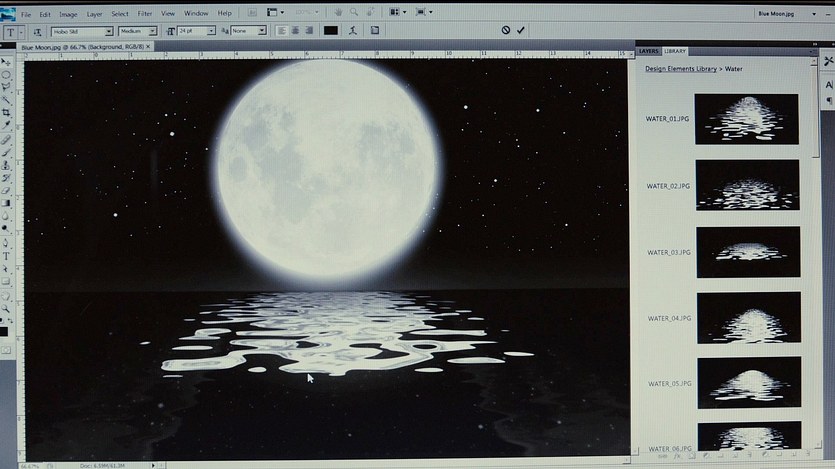Image resolution: width=835 pixels, height=469 pixels.
Task: Open the Character panel toggle icon
Action: tap(374, 31)
